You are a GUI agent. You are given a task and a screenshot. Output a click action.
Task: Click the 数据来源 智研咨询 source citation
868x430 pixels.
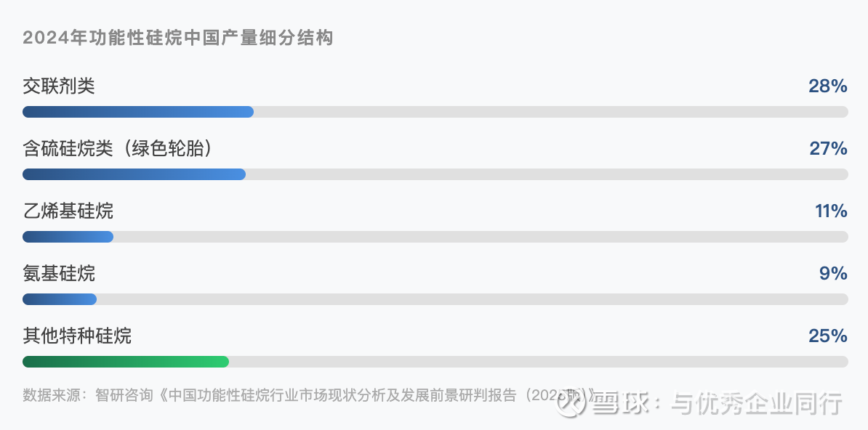click(x=291, y=396)
